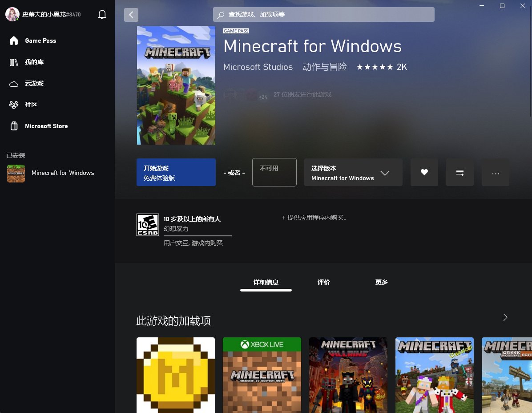This screenshot has width=532, height=413.
Task: Click the Game Pass home icon
Action: (x=14, y=41)
